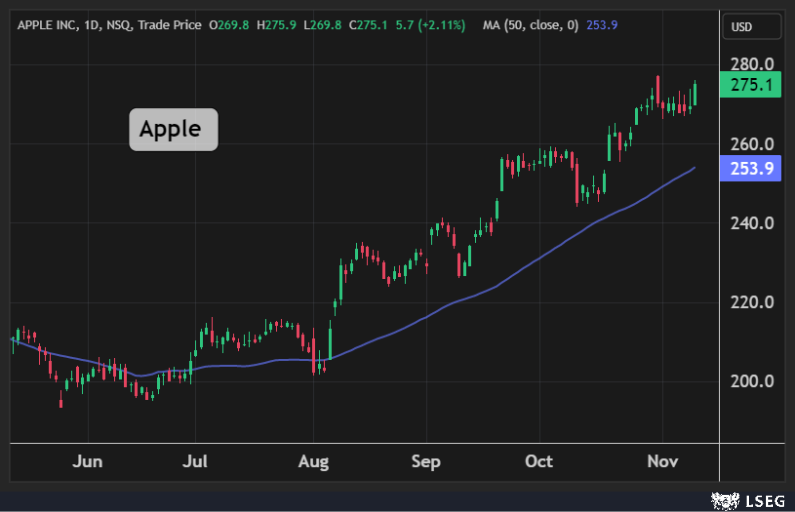Viewport: 795px width, 512px height.
Task: Select the blue 253.9 moving average tag
Action: [750, 169]
